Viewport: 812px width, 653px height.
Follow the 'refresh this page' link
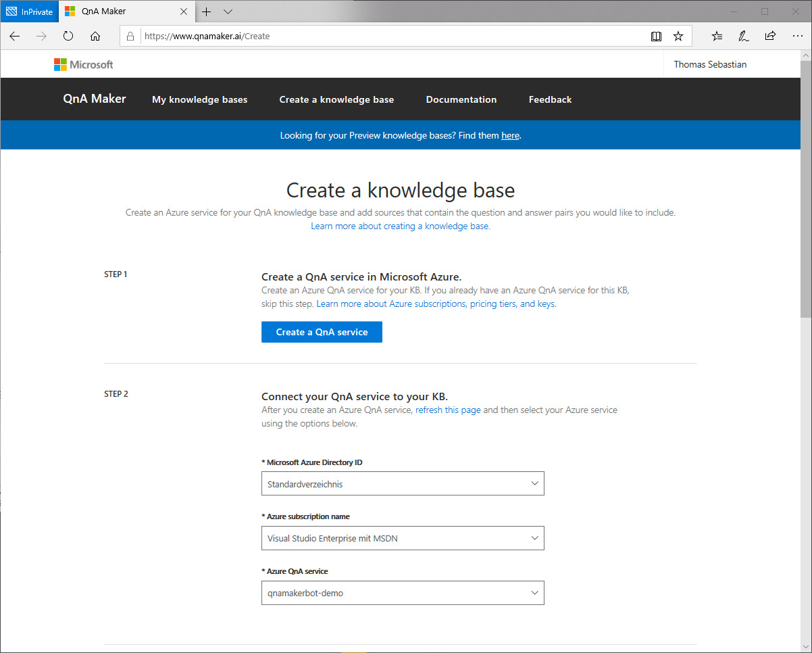[x=448, y=410]
